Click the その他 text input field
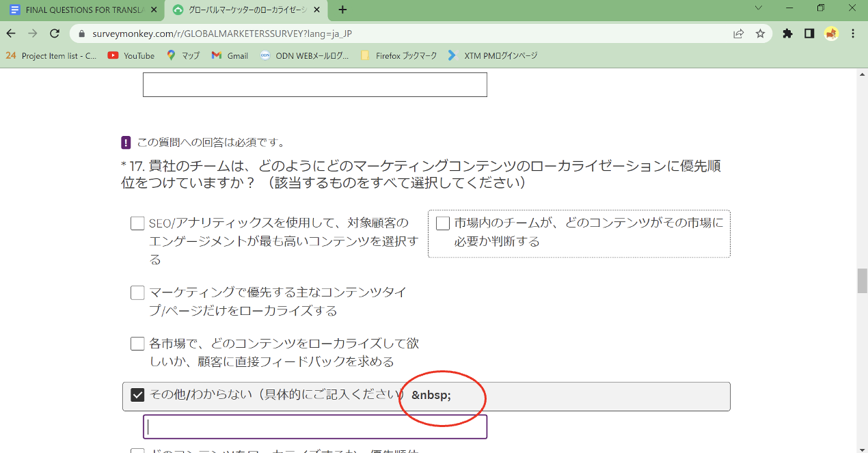Viewport: 868px width, 453px height. [x=314, y=426]
